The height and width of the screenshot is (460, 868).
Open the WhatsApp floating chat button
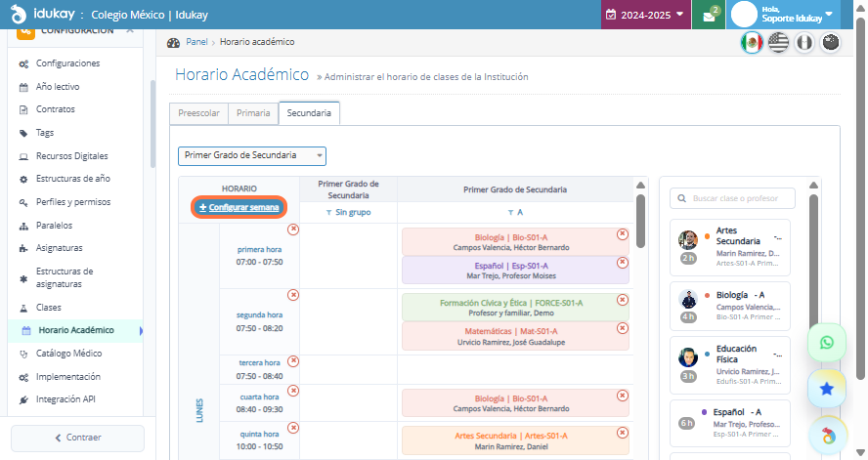coord(827,343)
